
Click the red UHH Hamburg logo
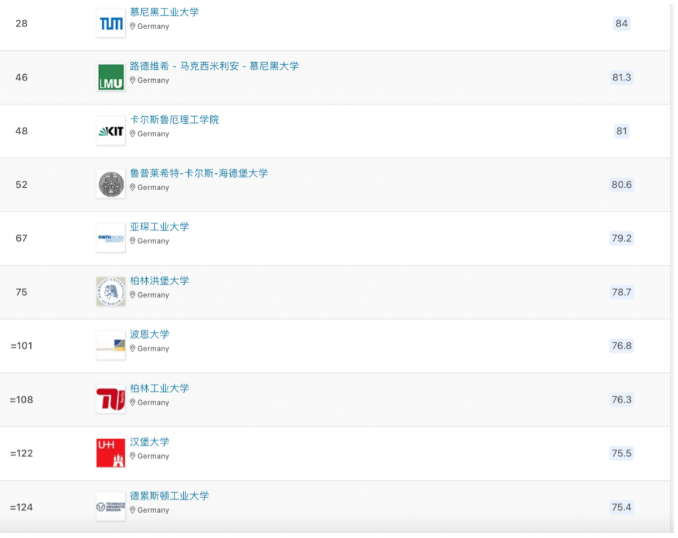(x=111, y=453)
